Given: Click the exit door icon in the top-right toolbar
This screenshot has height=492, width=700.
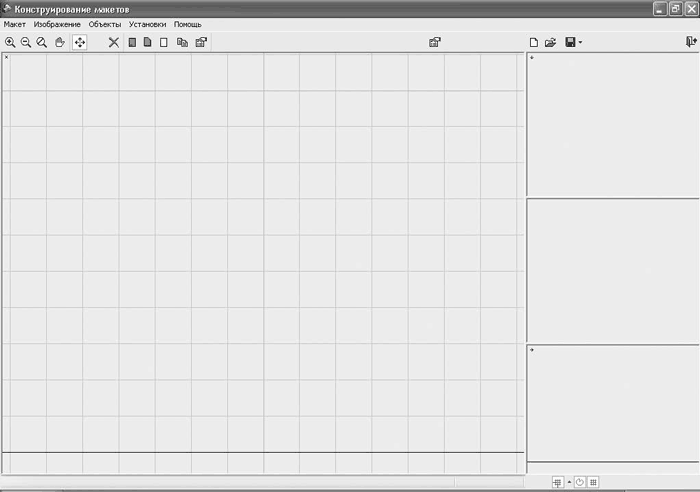Looking at the screenshot, I should 691,42.
